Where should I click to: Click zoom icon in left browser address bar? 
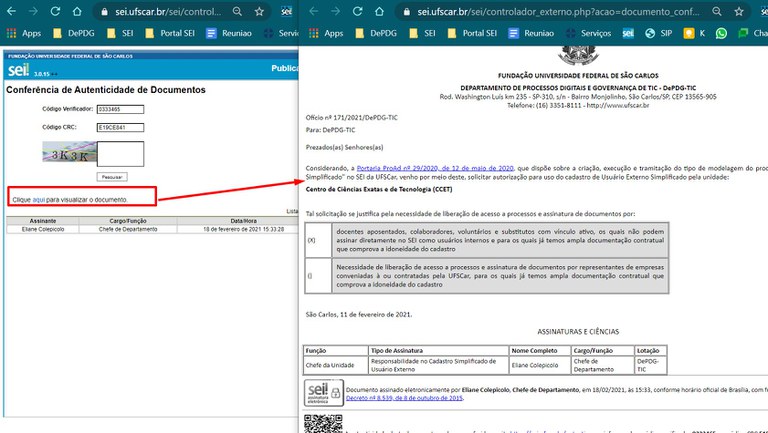coord(238,11)
